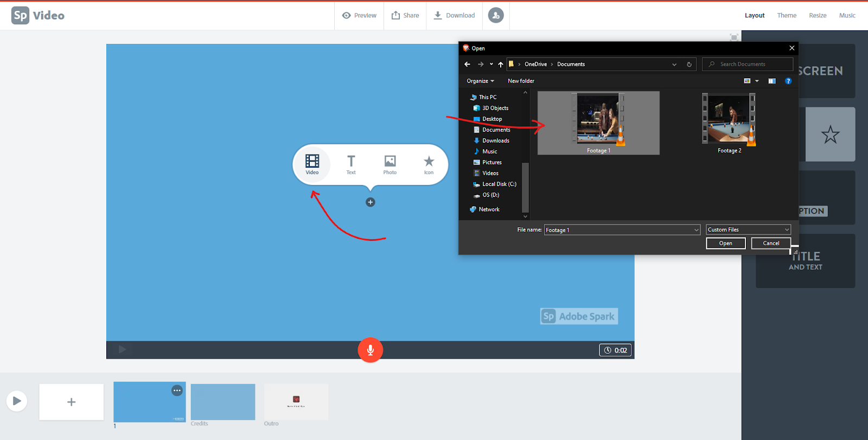Click New folder in the dialog
The image size is (868, 440).
(x=521, y=81)
